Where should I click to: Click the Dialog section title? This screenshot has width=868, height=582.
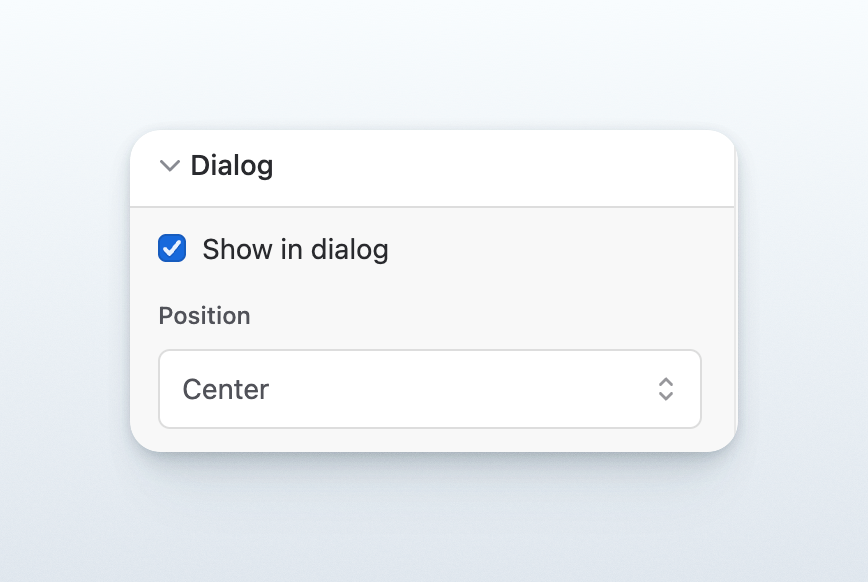click(x=231, y=166)
